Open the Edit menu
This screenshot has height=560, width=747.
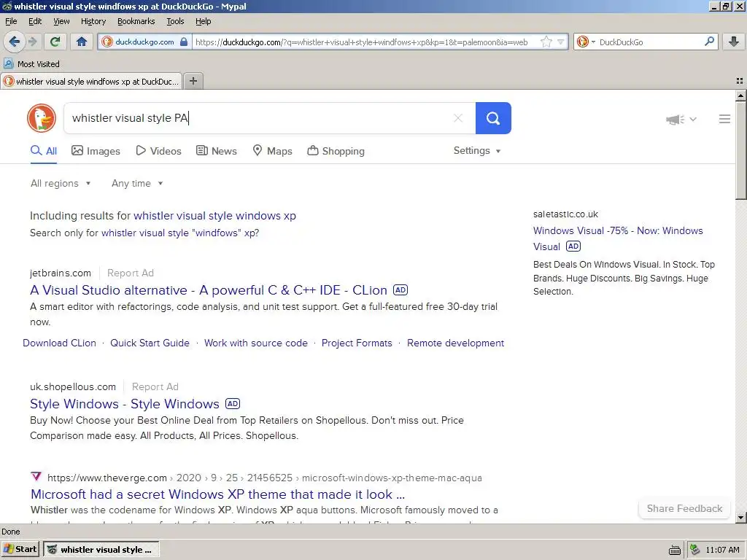point(35,21)
